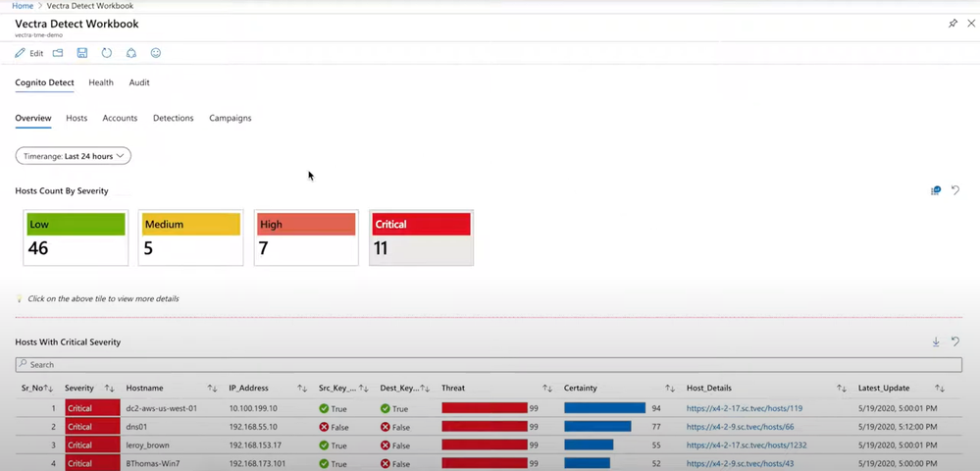Image resolution: width=980 pixels, height=471 pixels.
Task: Click red Src_Key False icon in dns01 row
Action: click(324, 427)
